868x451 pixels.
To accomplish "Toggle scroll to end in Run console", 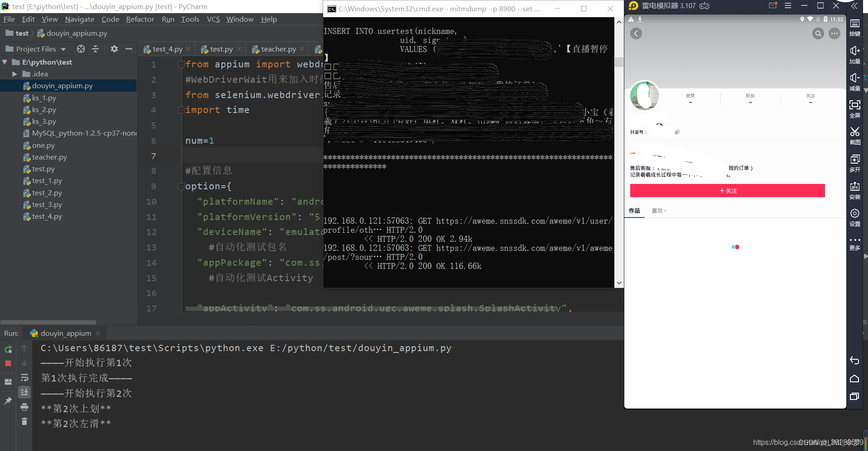I will 24,392.
